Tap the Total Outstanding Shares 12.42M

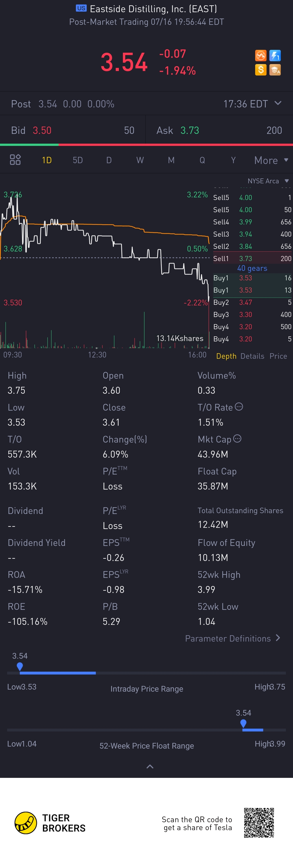(x=213, y=525)
